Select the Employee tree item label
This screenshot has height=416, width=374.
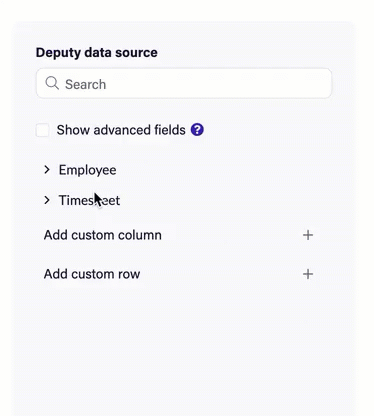88,170
